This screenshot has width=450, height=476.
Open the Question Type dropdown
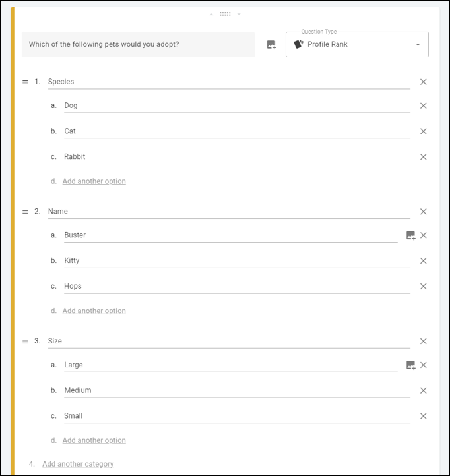[x=357, y=44]
